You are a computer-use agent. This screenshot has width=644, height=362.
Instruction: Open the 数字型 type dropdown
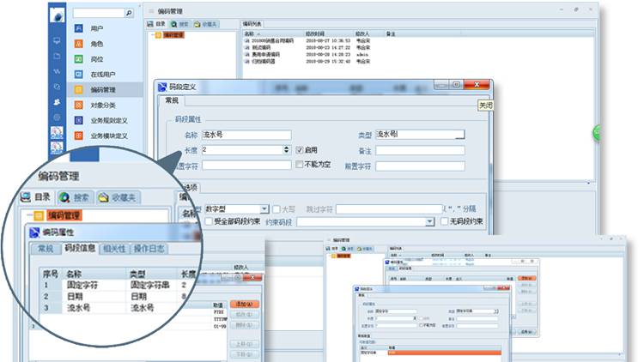tap(264, 208)
